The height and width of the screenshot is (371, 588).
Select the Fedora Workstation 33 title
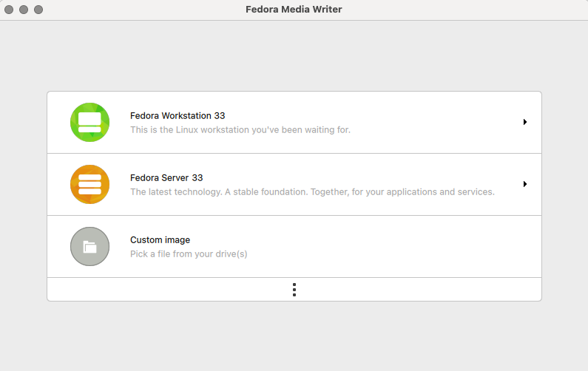pos(178,116)
